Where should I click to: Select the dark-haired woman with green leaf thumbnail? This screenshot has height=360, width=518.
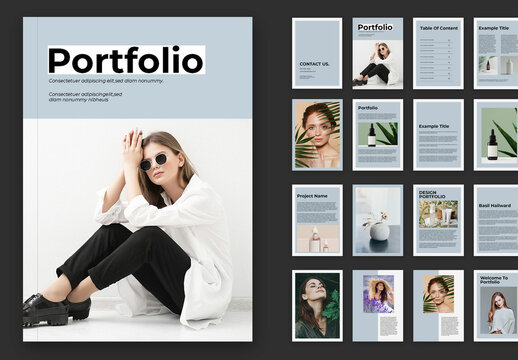click(317, 306)
